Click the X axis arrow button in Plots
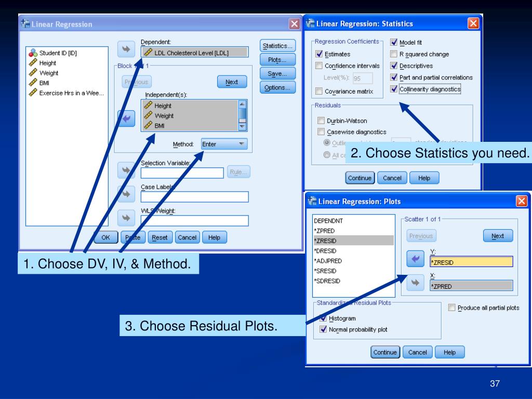532x399 pixels. (x=415, y=283)
